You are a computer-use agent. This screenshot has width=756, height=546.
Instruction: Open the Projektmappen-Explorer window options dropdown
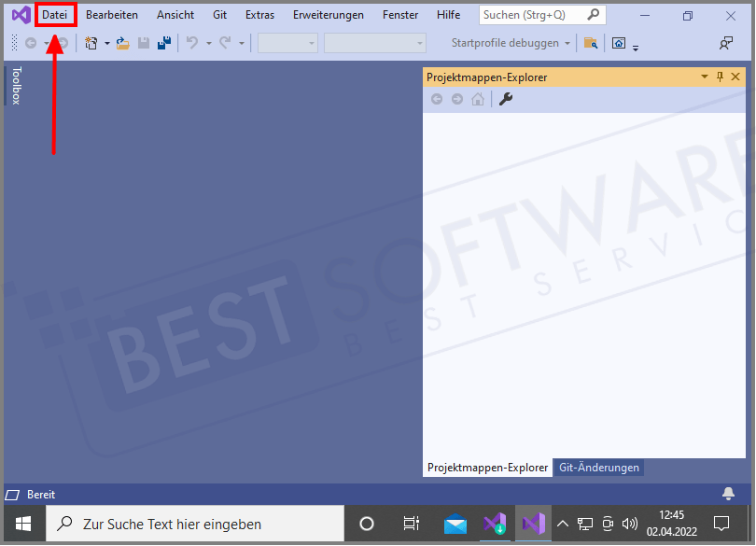point(704,77)
